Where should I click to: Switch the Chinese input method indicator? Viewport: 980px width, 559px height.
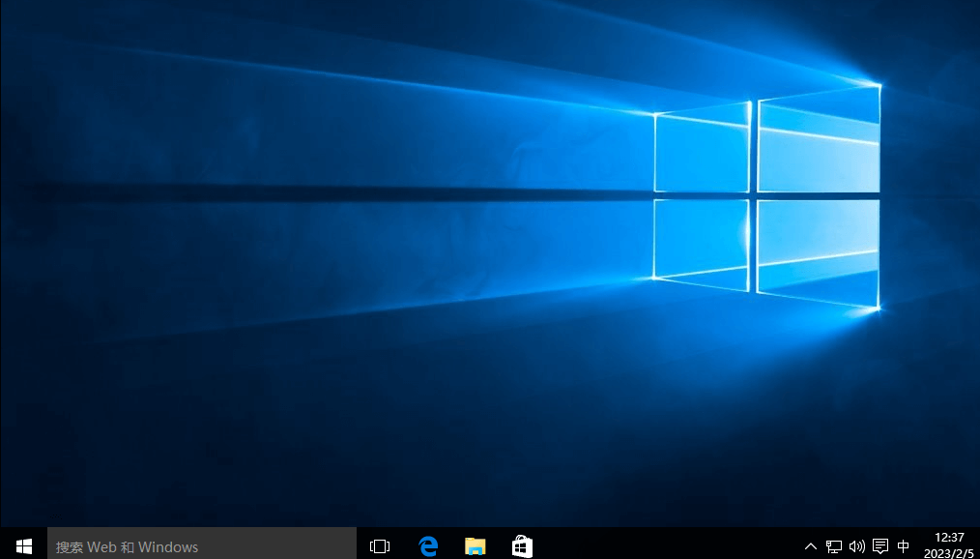[903, 545]
